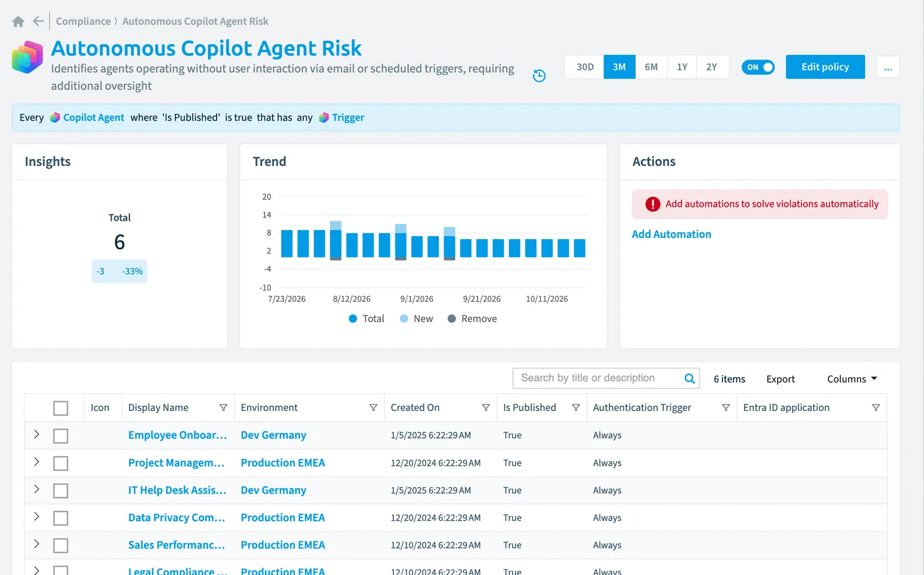
Task: Click the Trigger icon in the rule bar
Action: [x=324, y=117]
